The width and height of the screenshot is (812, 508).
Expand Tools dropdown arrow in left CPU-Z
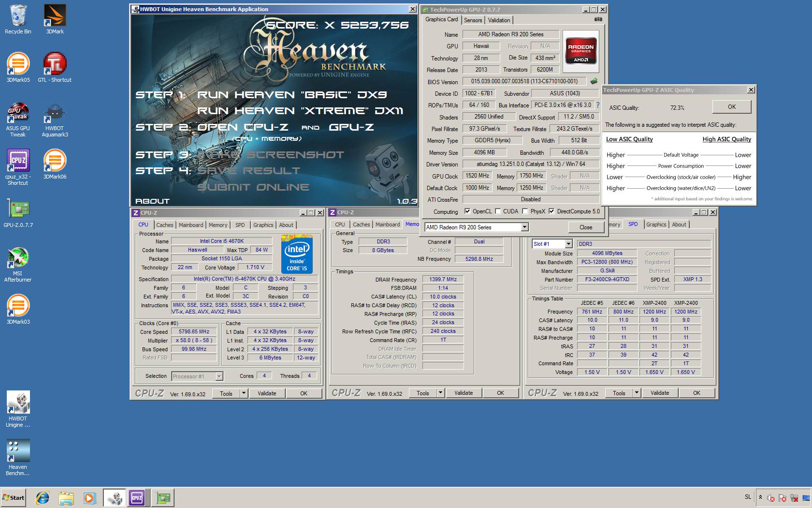244,393
